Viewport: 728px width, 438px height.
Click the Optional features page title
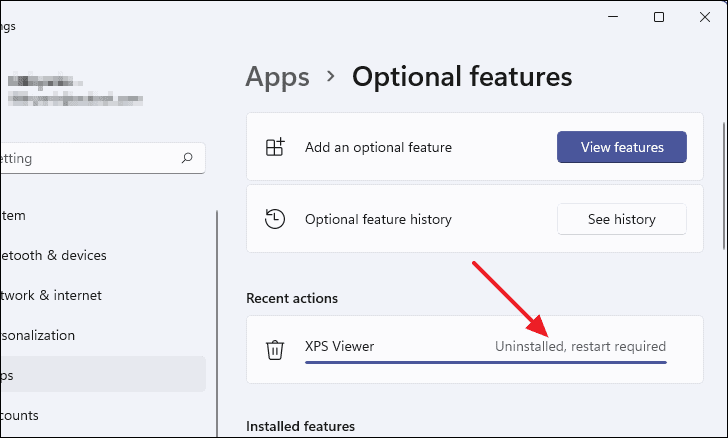coord(462,77)
